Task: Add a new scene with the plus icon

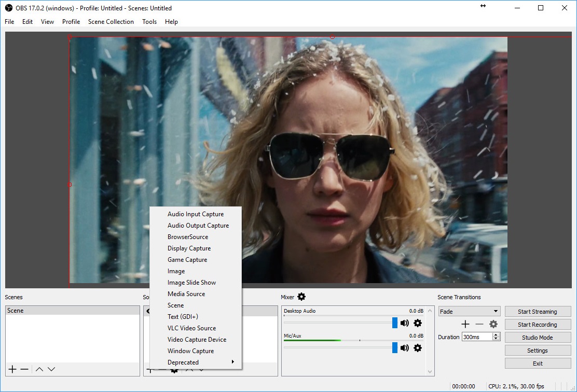Action: [12, 369]
